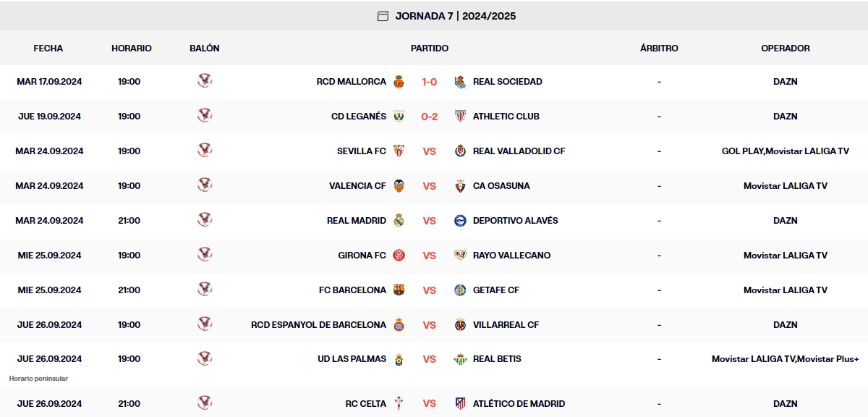Screen dimensions: 868x417
Task: Click the Villarreal CF crest icon
Action: point(460,325)
